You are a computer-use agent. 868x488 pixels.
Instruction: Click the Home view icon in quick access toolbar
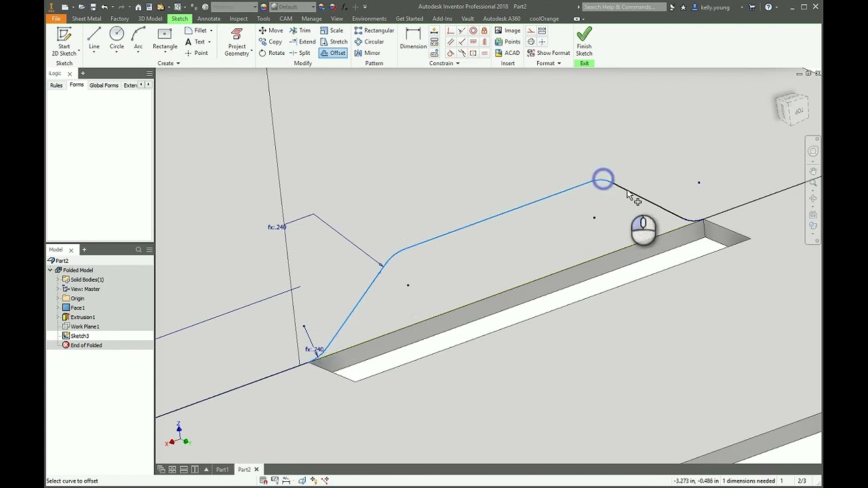coord(138,7)
